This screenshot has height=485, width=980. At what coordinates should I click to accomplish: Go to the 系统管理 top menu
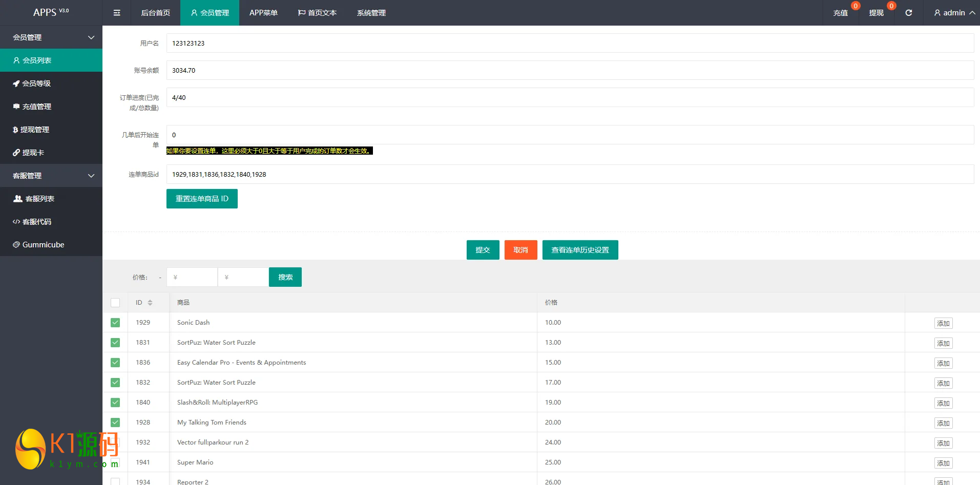point(371,13)
